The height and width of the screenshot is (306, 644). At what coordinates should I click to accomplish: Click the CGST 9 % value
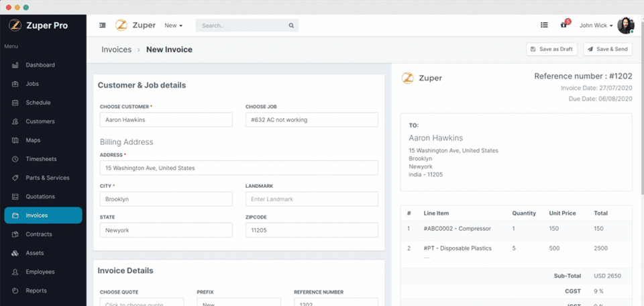[x=598, y=292]
